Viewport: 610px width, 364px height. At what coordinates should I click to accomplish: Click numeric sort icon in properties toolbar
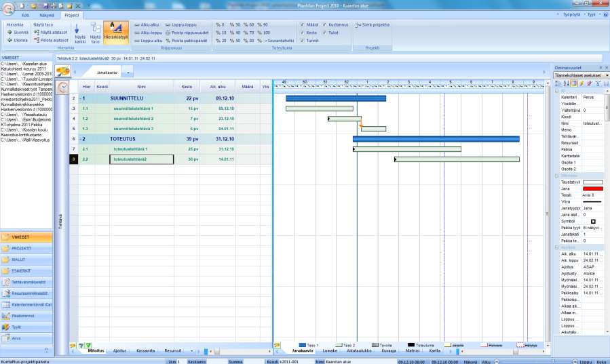coord(566,83)
